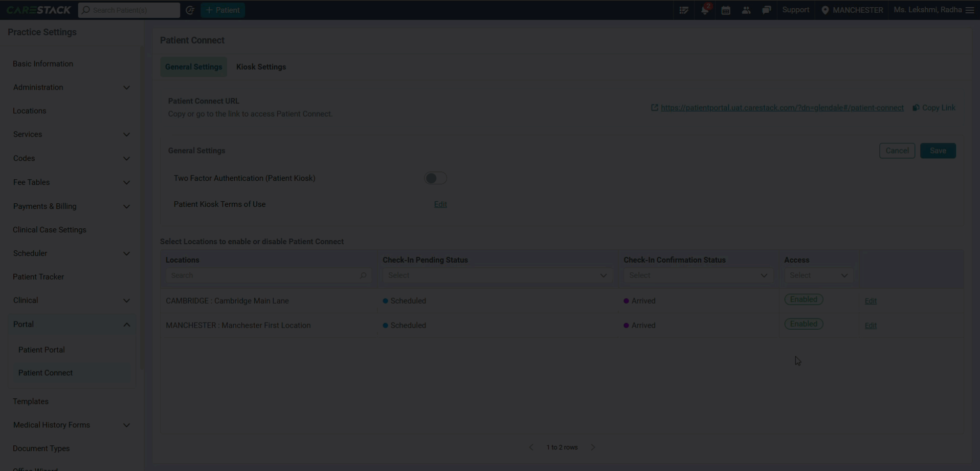Click Arrived status in MANCHESTER row
The height and width of the screenshot is (471, 980).
tap(639, 326)
